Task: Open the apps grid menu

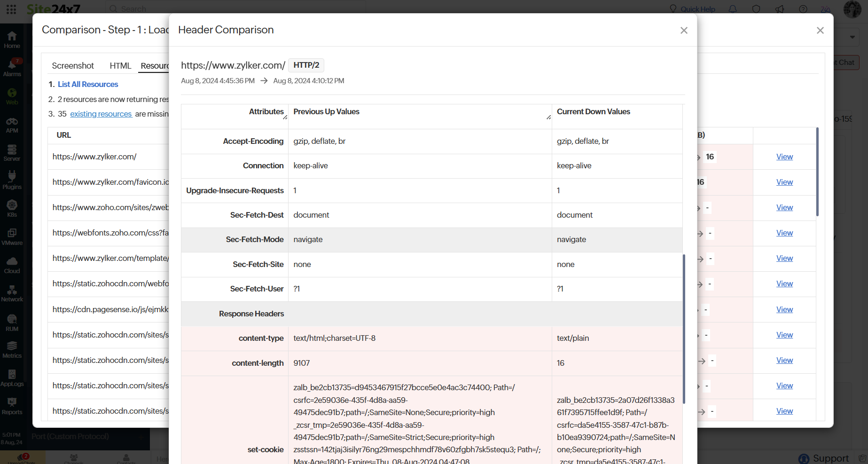Action: (x=11, y=9)
